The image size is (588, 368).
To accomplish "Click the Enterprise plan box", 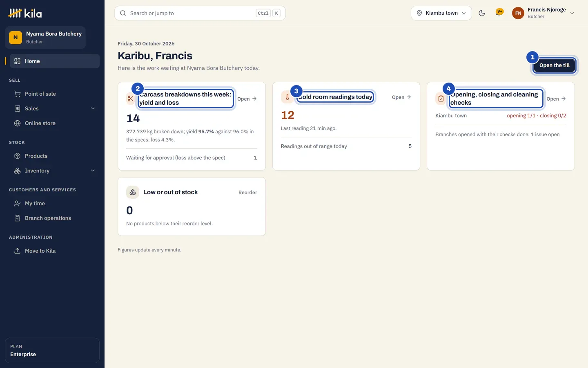I will tap(52, 350).
